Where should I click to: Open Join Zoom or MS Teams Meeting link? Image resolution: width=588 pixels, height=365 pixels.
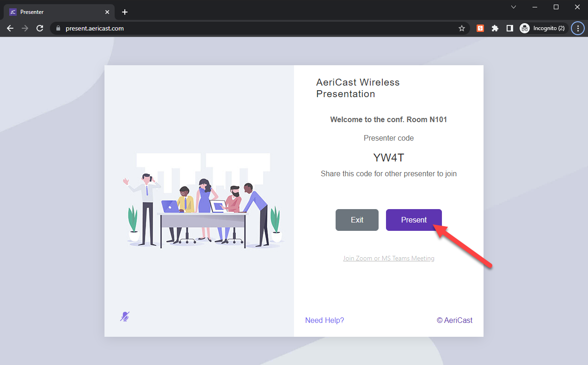[x=388, y=258]
